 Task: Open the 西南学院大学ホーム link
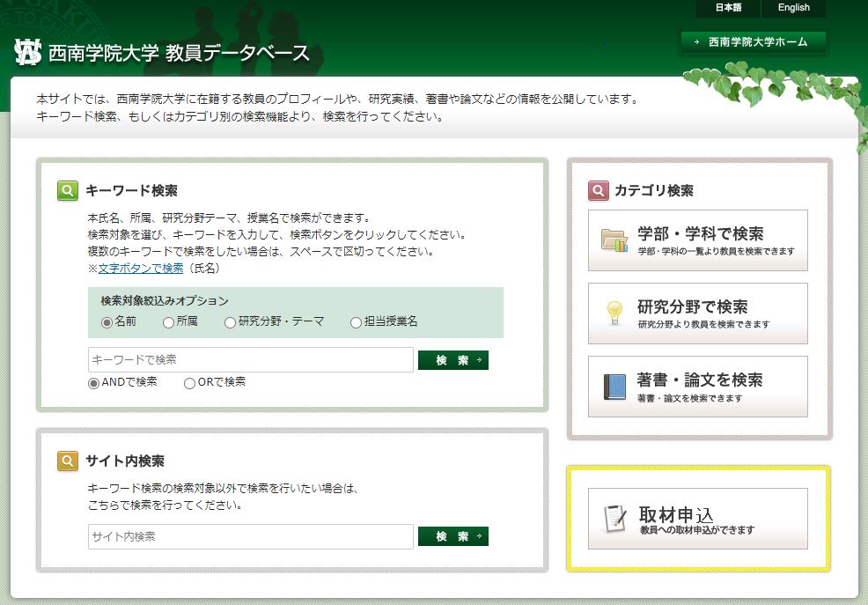753,41
